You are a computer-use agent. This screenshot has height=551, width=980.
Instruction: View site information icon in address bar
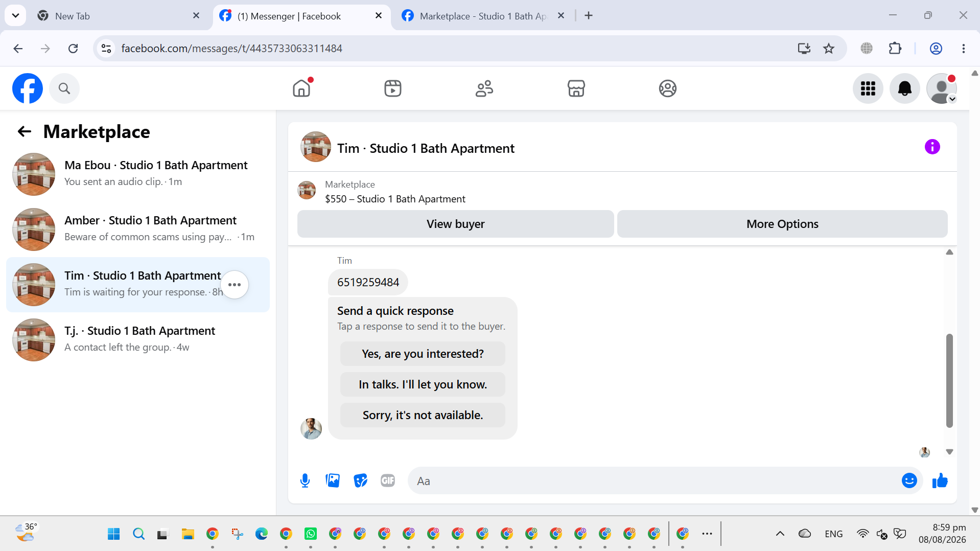pos(106,49)
